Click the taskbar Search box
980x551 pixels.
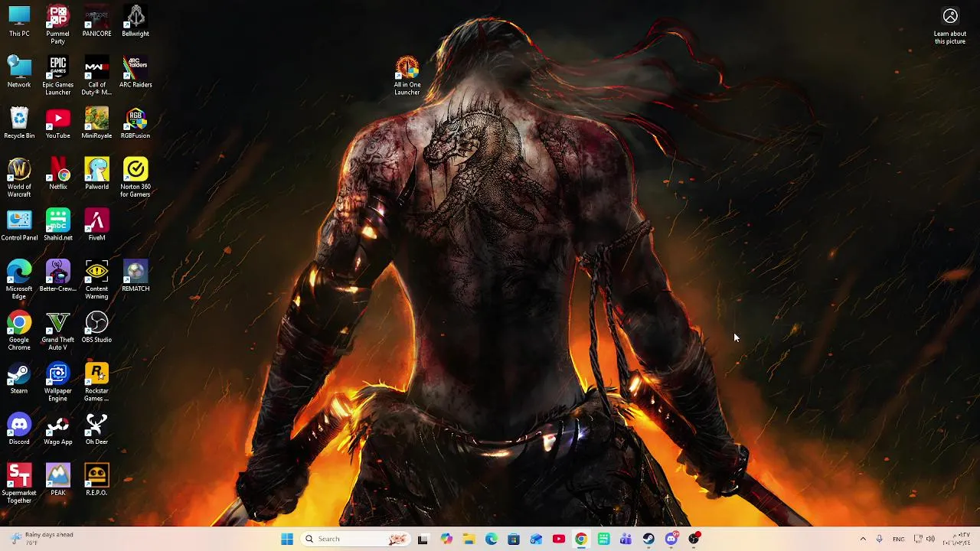[x=355, y=540]
